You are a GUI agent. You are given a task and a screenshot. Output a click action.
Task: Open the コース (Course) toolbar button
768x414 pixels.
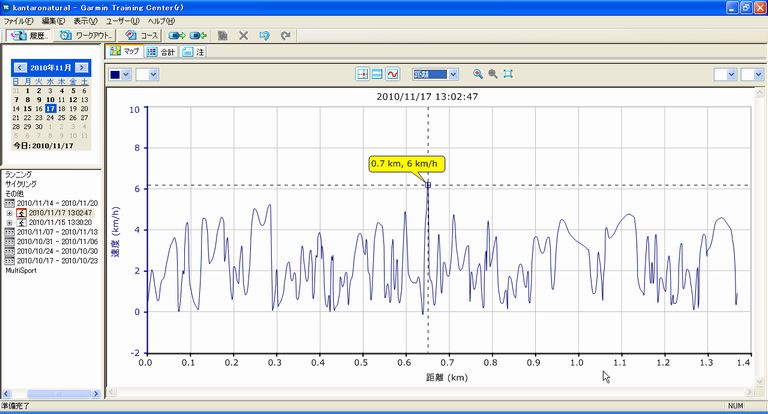pyautogui.click(x=140, y=35)
